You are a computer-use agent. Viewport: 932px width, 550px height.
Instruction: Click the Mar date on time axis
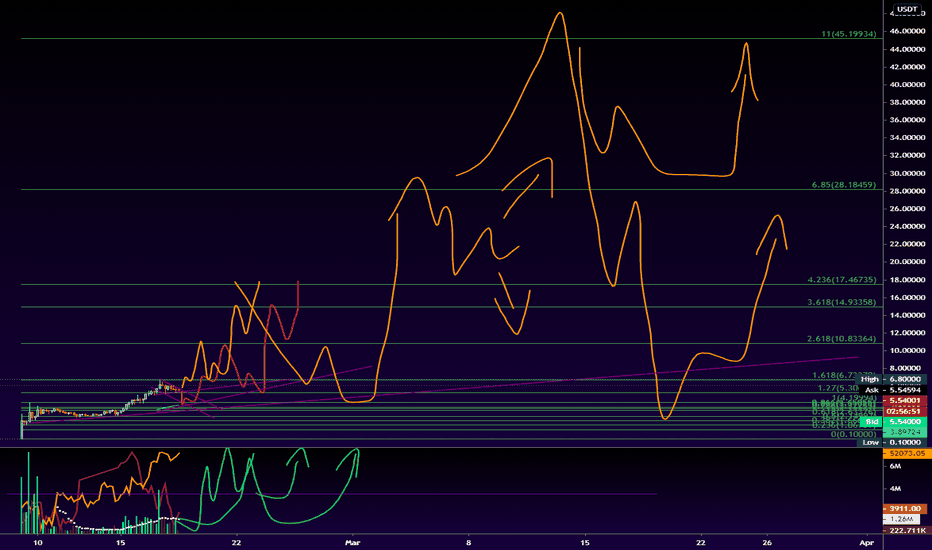coord(352,542)
